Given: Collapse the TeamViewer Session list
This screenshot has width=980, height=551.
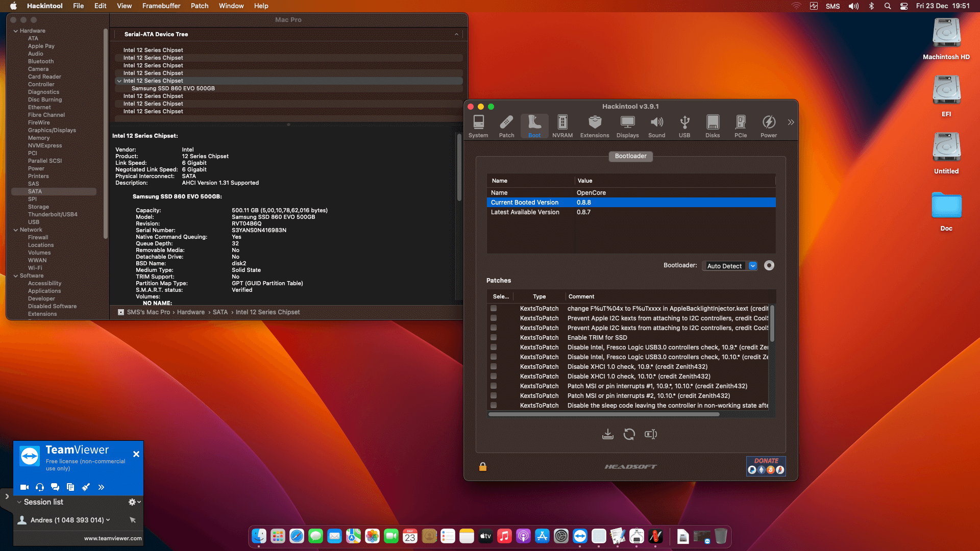Looking at the screenshot, I should (19, 502).
